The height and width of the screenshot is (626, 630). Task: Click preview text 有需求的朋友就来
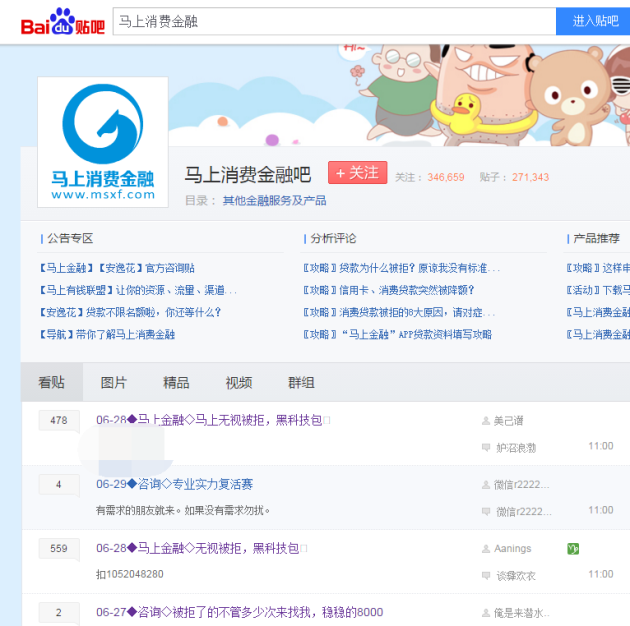183,510
